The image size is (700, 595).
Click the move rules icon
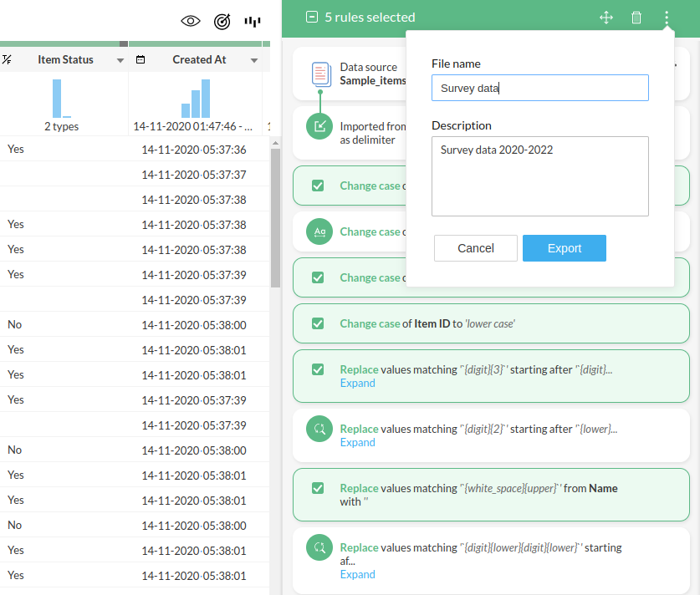point(606,18)
